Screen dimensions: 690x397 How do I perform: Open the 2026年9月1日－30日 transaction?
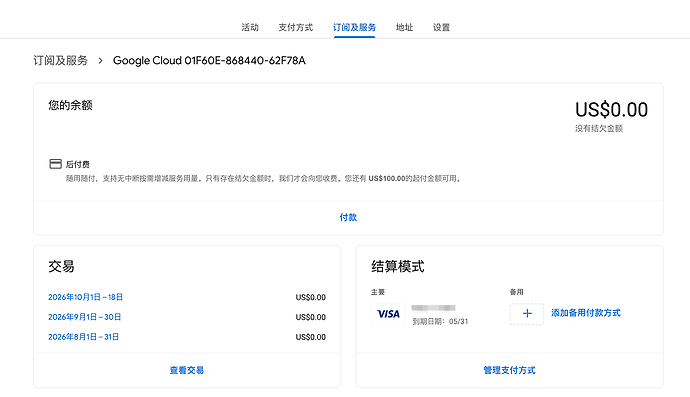click(84, 317)
